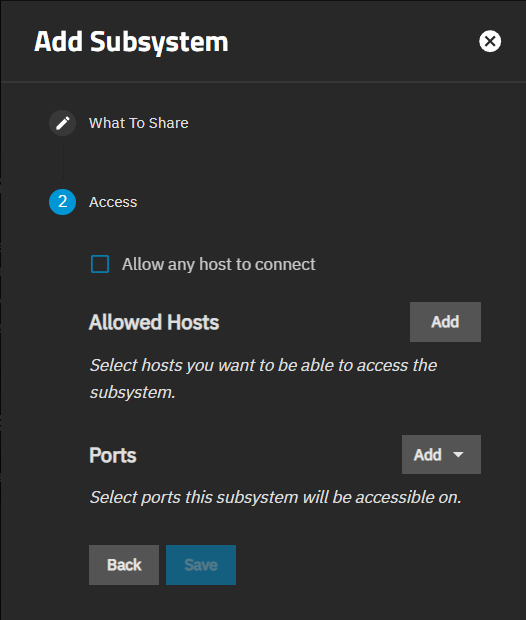
Task: Click the Ports section heading
Action: click(x=113, y=455)
